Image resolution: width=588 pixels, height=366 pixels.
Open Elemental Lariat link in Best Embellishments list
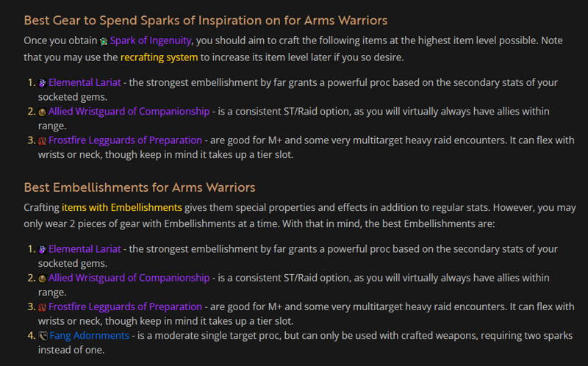click(85, 249)
